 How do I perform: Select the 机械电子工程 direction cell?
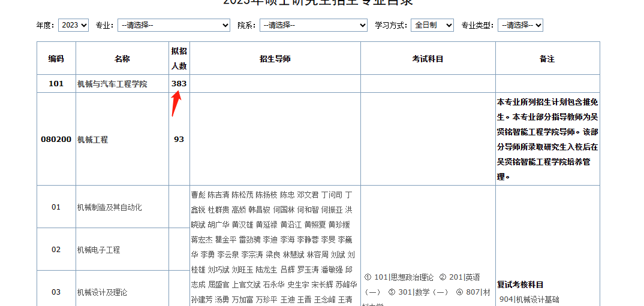click(x=98, y=250)
